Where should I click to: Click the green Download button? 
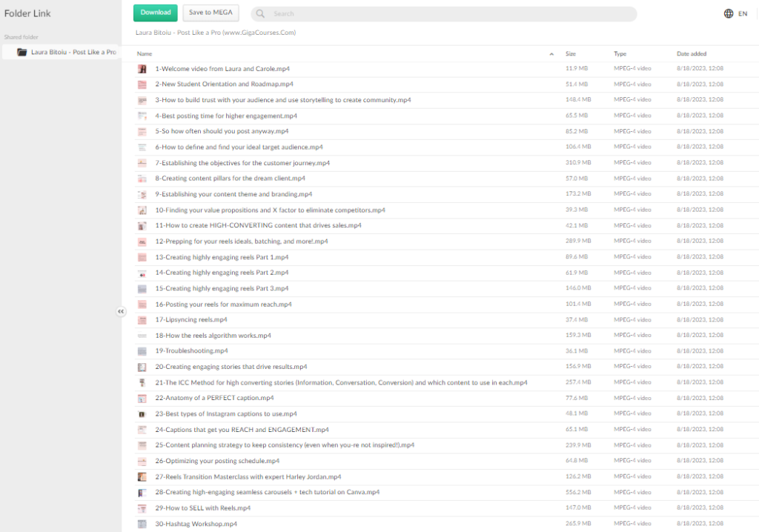(156, 13)
